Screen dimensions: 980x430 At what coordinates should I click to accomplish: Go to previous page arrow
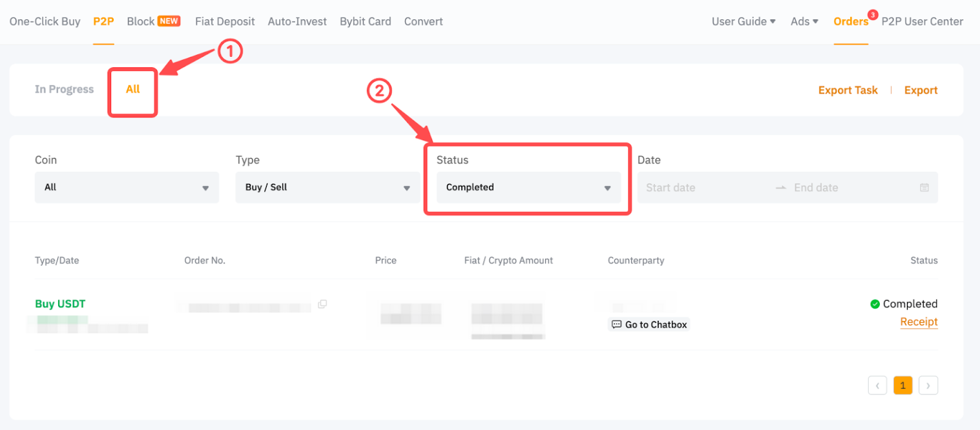(x=877, y=386)
